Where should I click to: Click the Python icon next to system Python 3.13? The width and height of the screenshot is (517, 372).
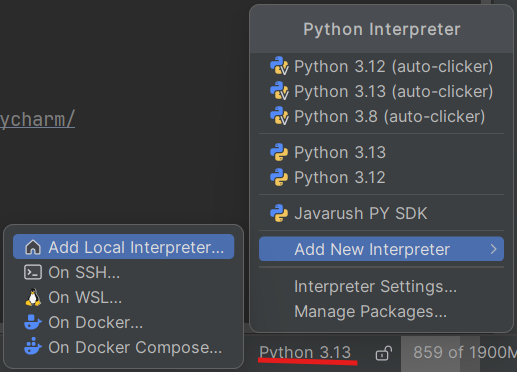279,152
